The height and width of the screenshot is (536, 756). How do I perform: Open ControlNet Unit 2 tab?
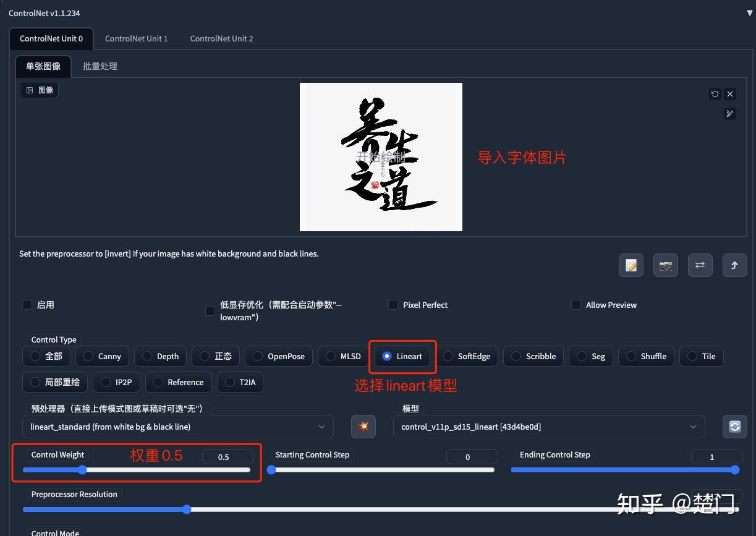click(221, 38)
